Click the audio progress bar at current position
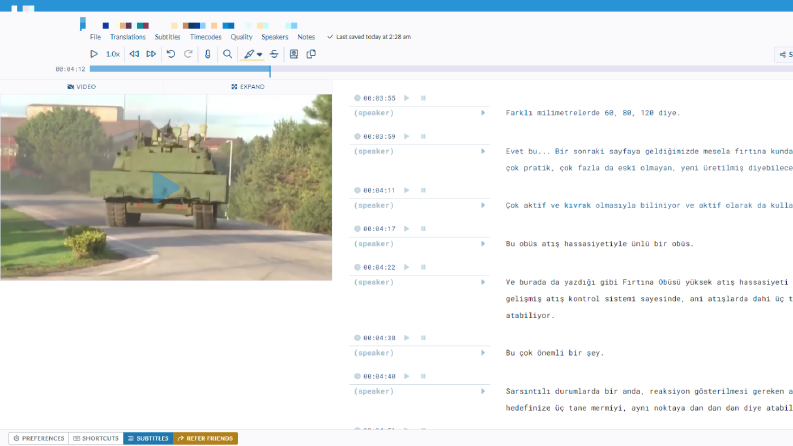The image size is (793, 446). coord(270,69)
